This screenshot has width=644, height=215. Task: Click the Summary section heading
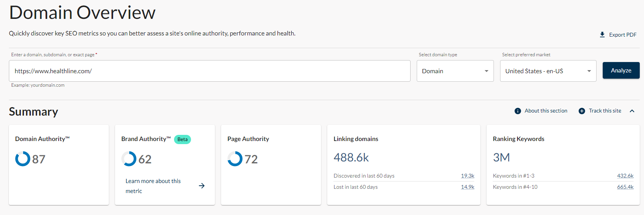[x=34, y=112]
